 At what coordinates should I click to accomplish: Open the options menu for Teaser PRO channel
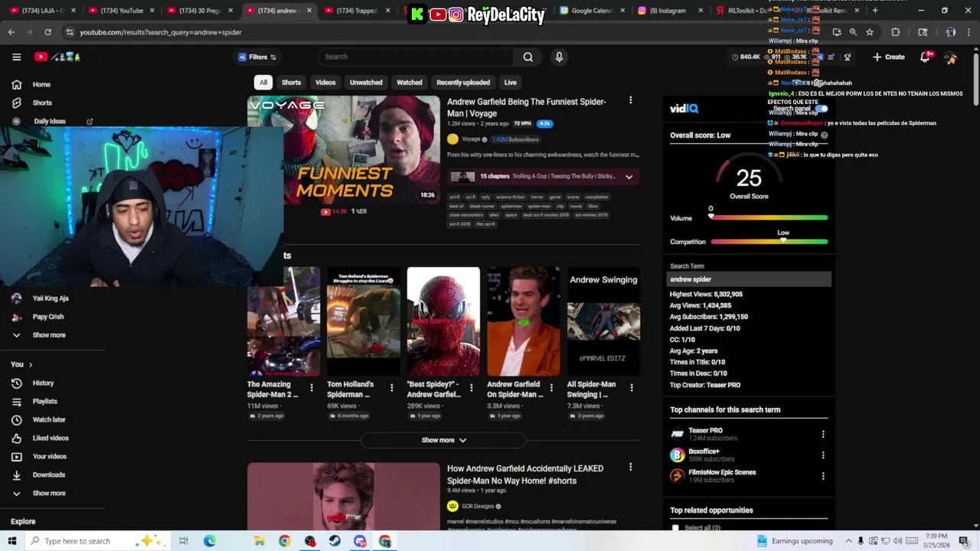click(x=823, y=434)
